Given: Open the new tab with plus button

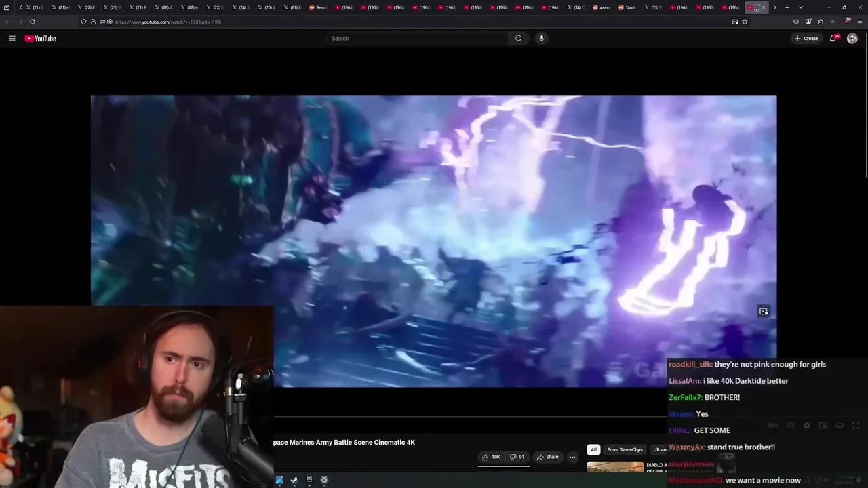Looking at the screenshot, I should coord(787,7).
